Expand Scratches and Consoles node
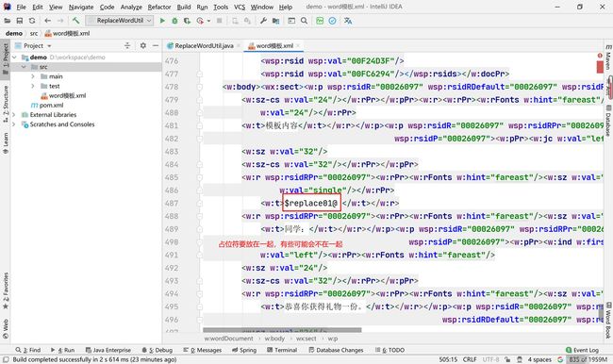The image size is (613, 364). [x=14, y=124]
